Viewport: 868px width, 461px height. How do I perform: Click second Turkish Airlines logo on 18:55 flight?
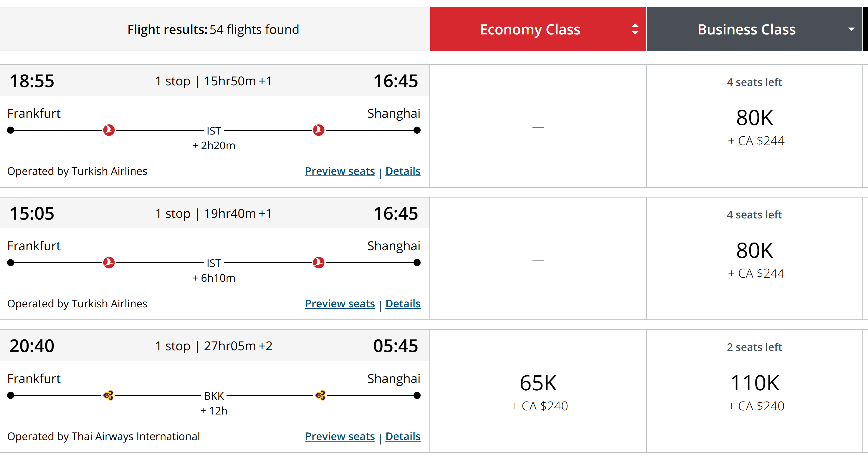pyautogui.click(x=318, y=130)
